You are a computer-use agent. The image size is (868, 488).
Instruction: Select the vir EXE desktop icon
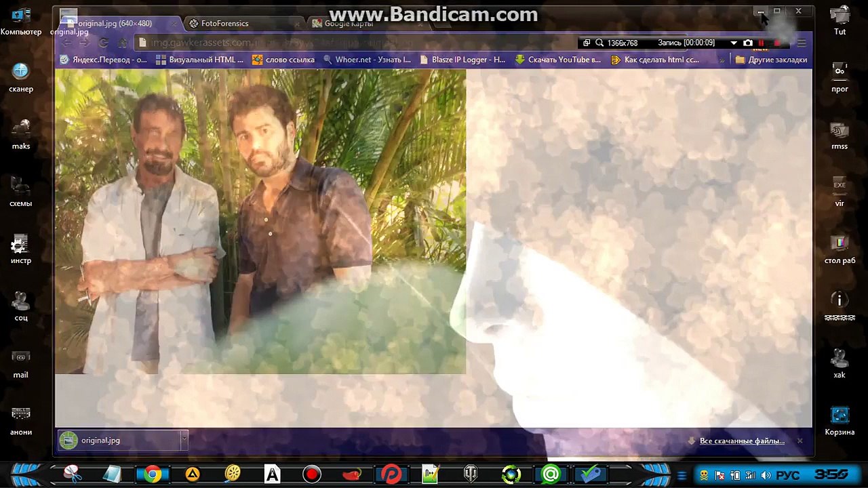tap(840, 192)
